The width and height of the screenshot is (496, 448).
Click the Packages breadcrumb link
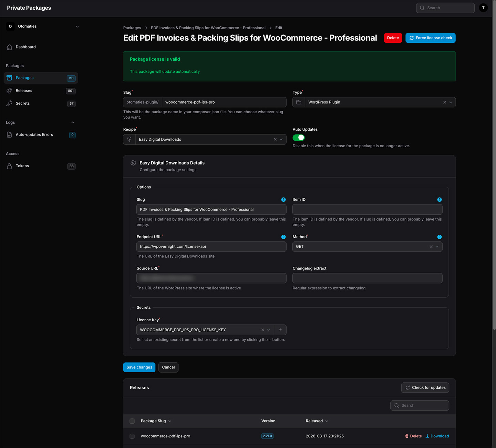[132, 28]
